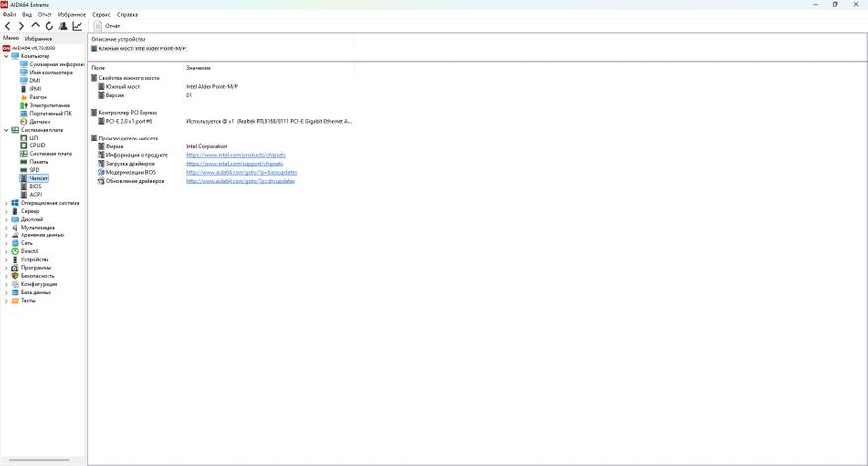Open the Отчёт menu in the menu bar
Screen dimensions: 868x466
pos(45,15)
